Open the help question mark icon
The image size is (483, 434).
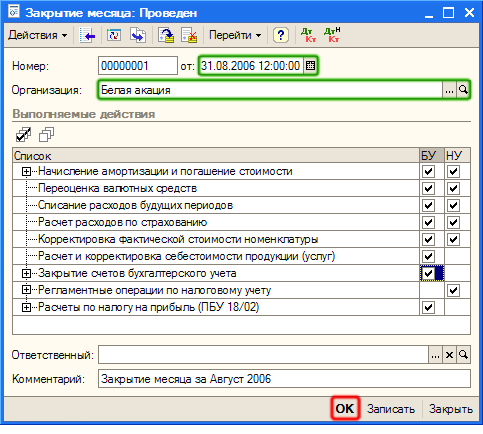pyautogui.click(x=281, y=35)
